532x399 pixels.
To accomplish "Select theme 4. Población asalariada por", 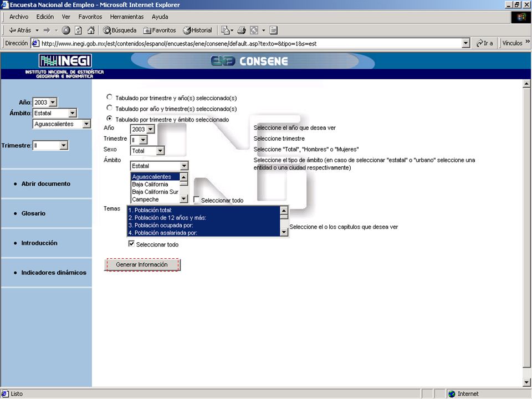I will pos(203,233).
